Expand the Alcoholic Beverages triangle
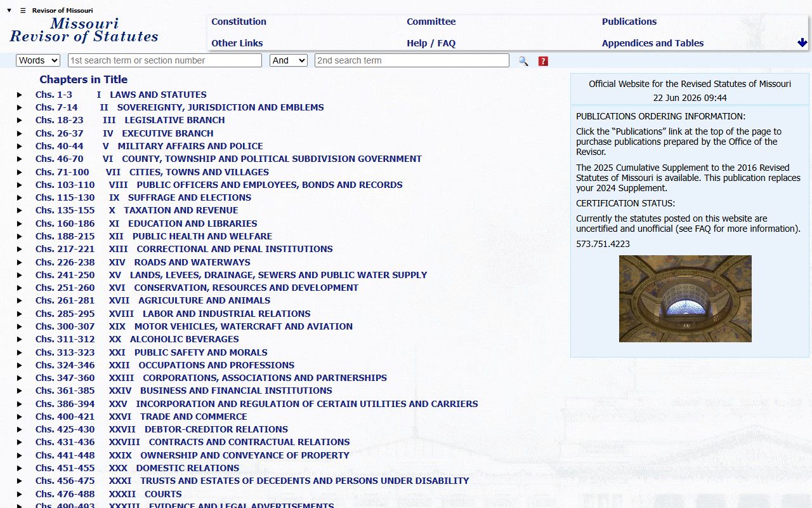The height and width of the screenshot is (508, 812). (x=20, y=339)
